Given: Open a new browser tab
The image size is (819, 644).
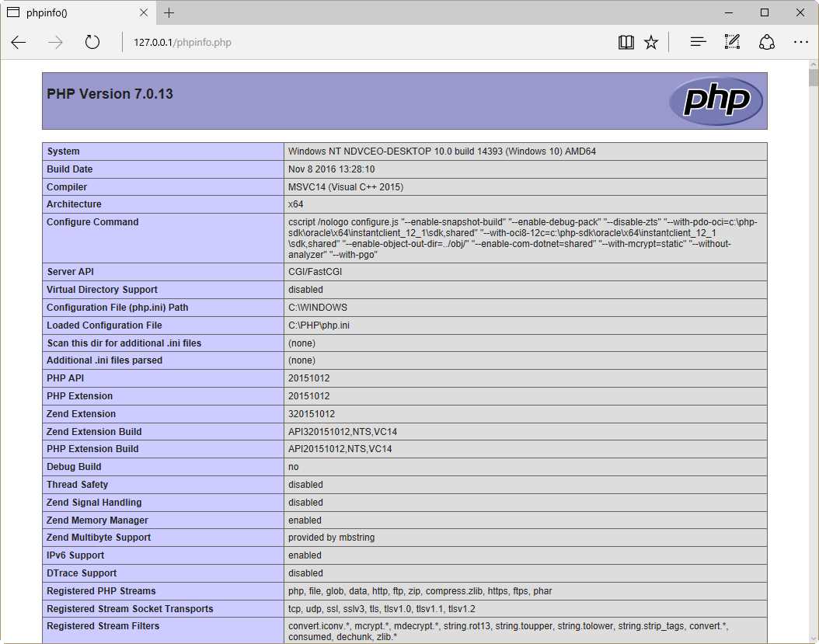Looking at the screenshot, I should (169, 12).
